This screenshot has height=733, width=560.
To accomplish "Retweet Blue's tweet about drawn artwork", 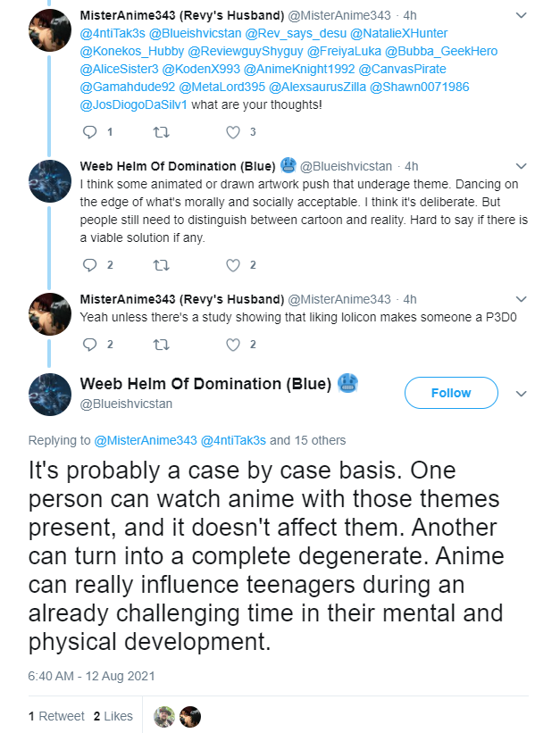I will click(x=162, y=265).
